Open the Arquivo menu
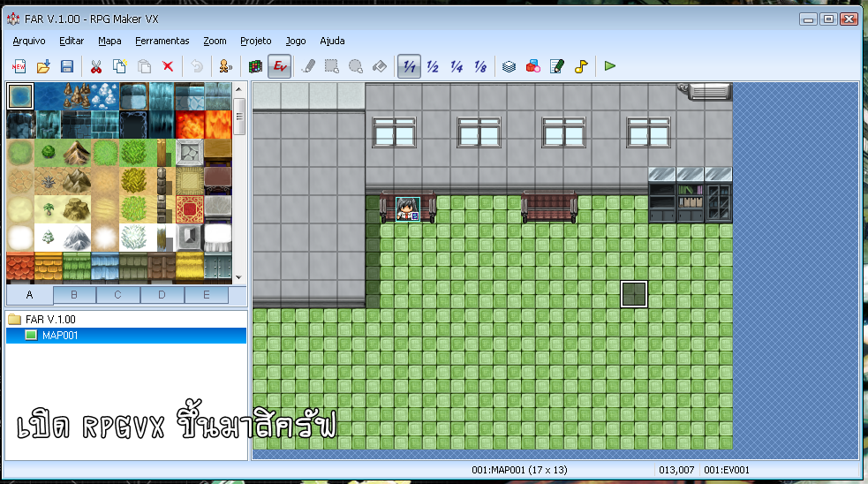 point(29,41)
